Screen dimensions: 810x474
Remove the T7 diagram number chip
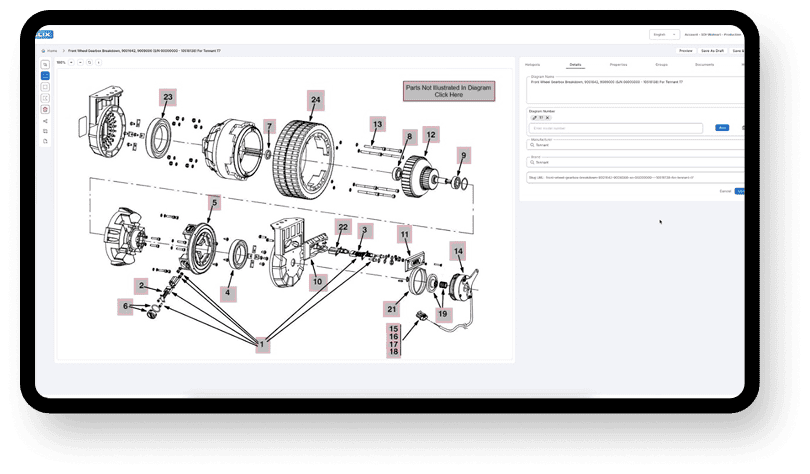tap(548, 118)
